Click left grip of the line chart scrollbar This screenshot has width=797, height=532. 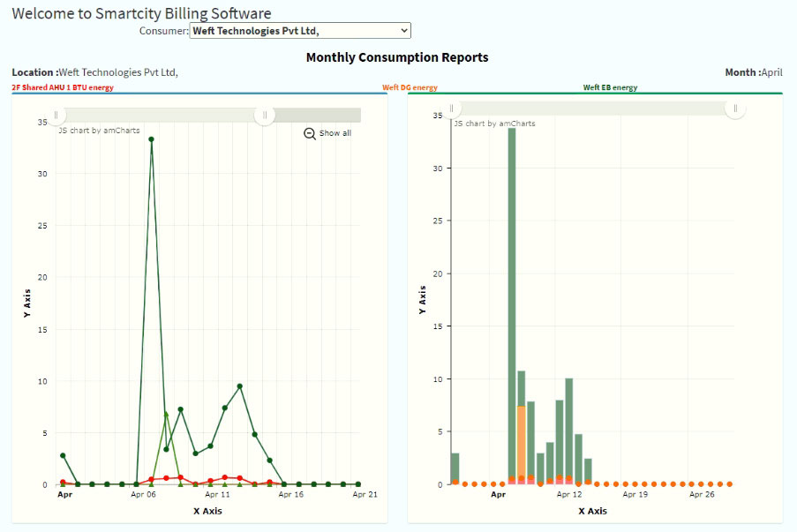(x=56, y=116)
